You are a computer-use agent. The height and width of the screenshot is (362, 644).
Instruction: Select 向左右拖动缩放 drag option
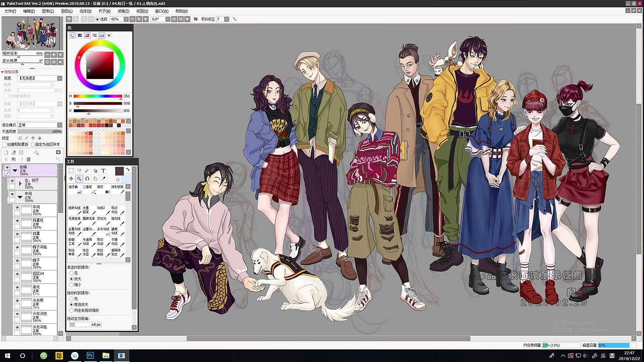tap(71, 310)
